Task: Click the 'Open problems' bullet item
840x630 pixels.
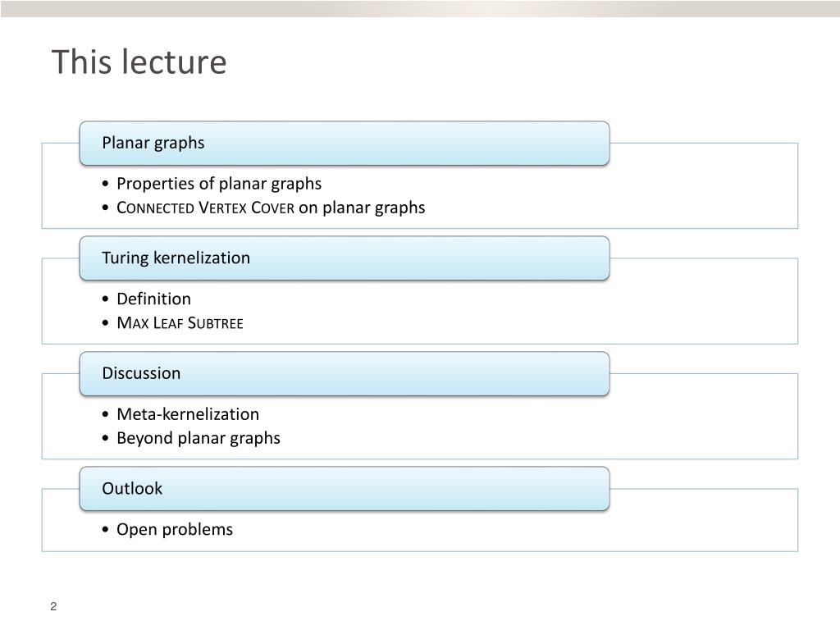Action: click(x=176, y=529)
